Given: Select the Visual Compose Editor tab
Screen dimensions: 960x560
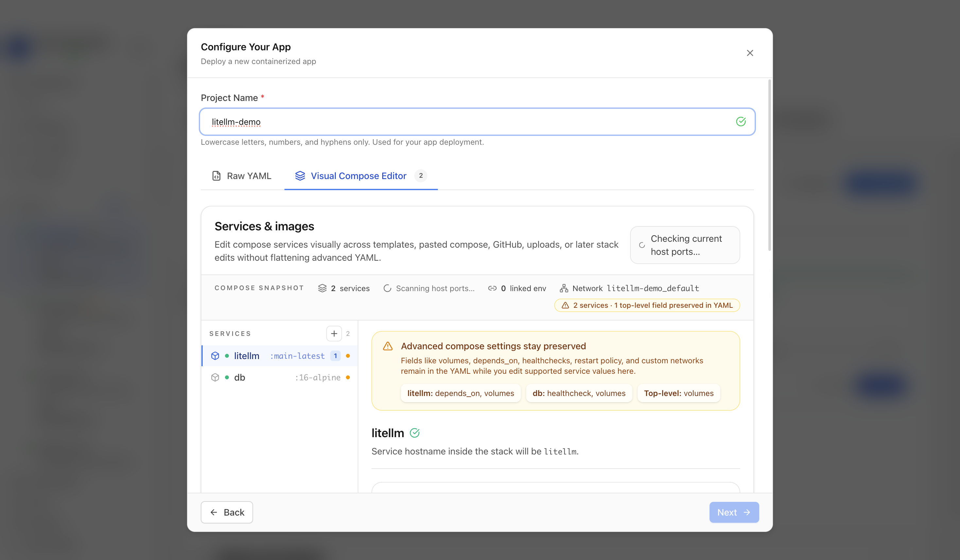Looking at the screenshot, I should coord(361,176).
